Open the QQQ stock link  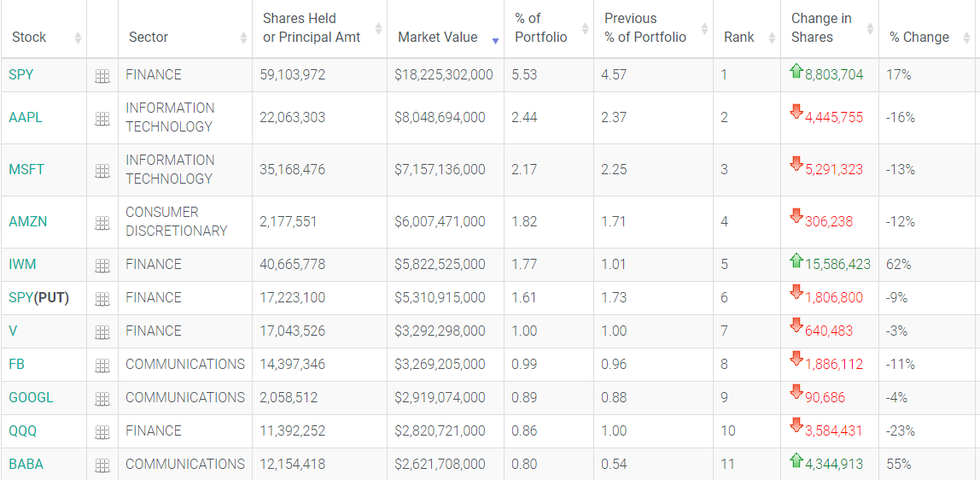(x=22, y=430)
